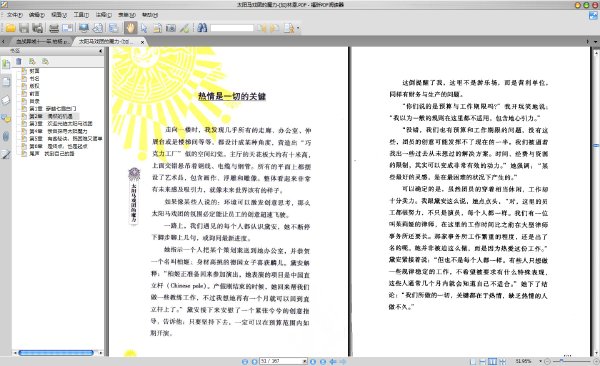Click the Save As toolbar icon
The image size is (600, 366).
click(x=38, y=28)
